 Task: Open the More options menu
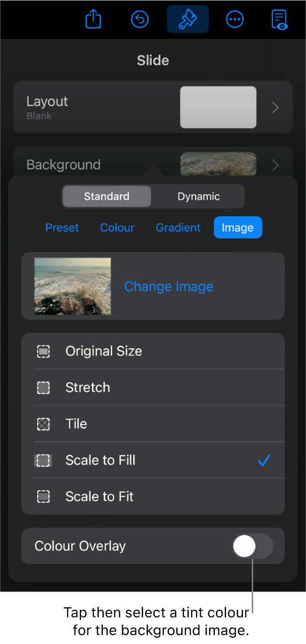pyautogui.click(x=235, y=19)
